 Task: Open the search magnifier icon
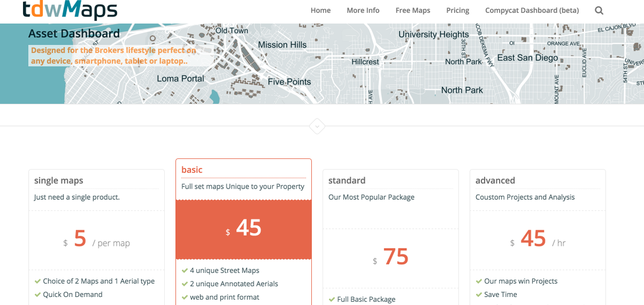pyautogui.click(x=599, y=10)
